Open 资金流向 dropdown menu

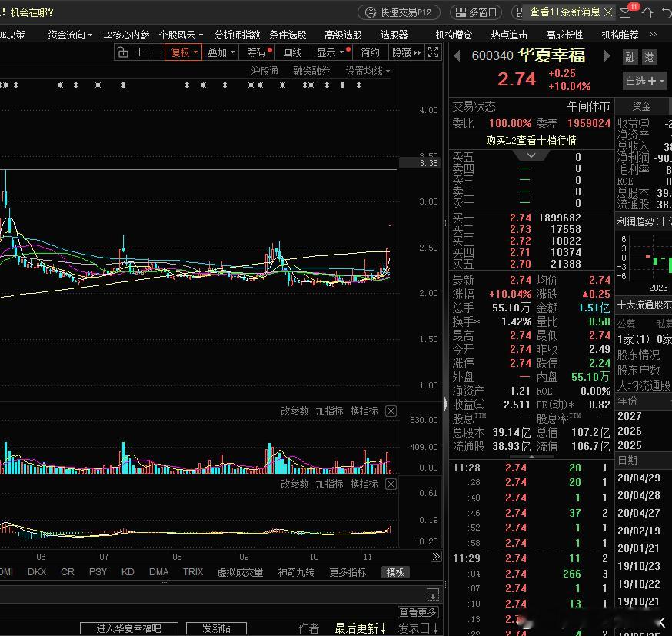tap(70, 35)
